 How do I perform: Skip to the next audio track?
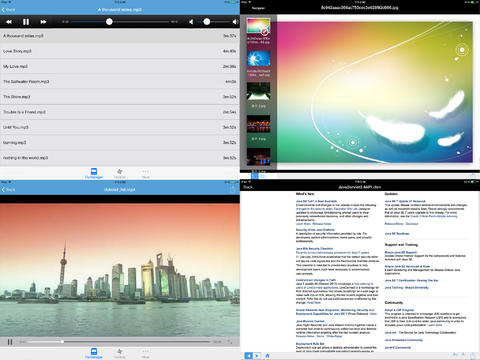point(43,22)
